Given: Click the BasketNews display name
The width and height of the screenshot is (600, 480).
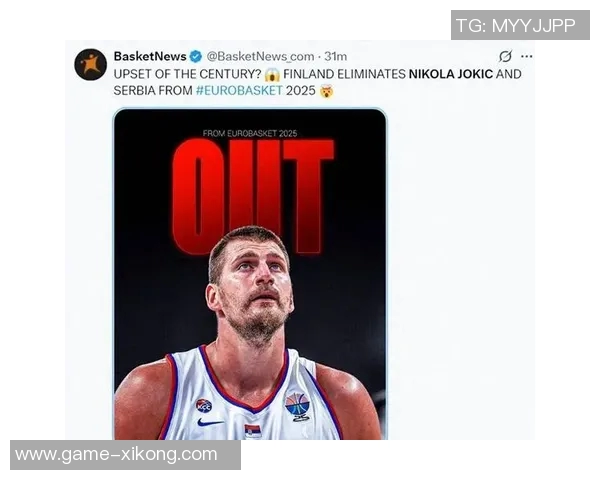Looking at the screenshot, I should point(150,56).
